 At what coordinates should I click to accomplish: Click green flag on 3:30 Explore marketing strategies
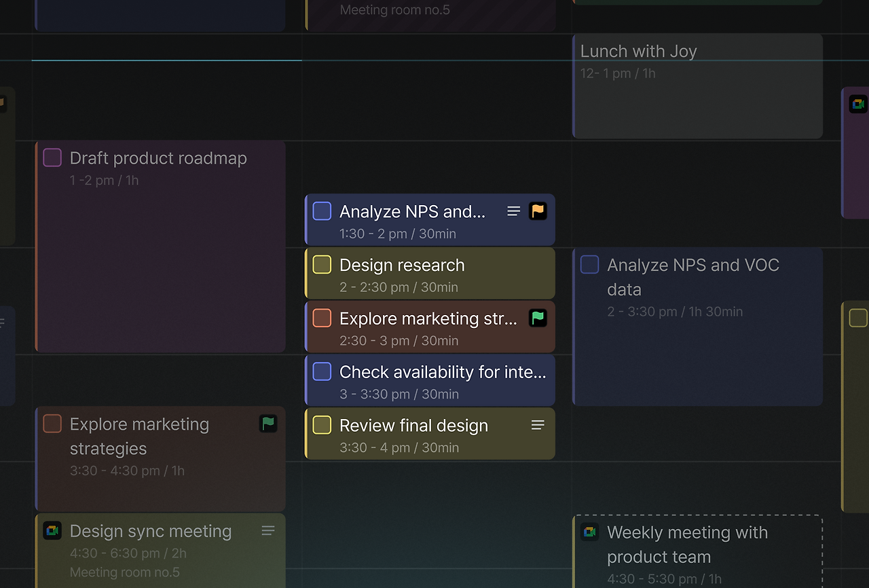pos(268,424)
